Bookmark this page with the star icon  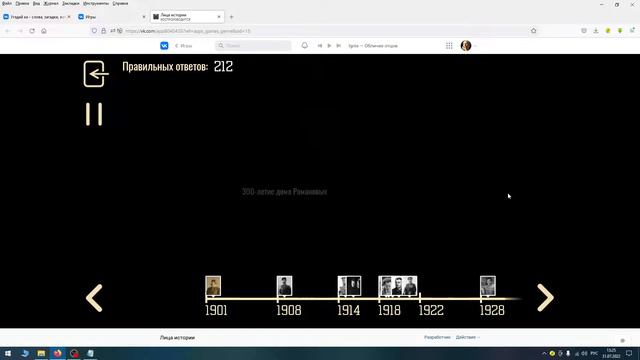[x=533, y=31]
